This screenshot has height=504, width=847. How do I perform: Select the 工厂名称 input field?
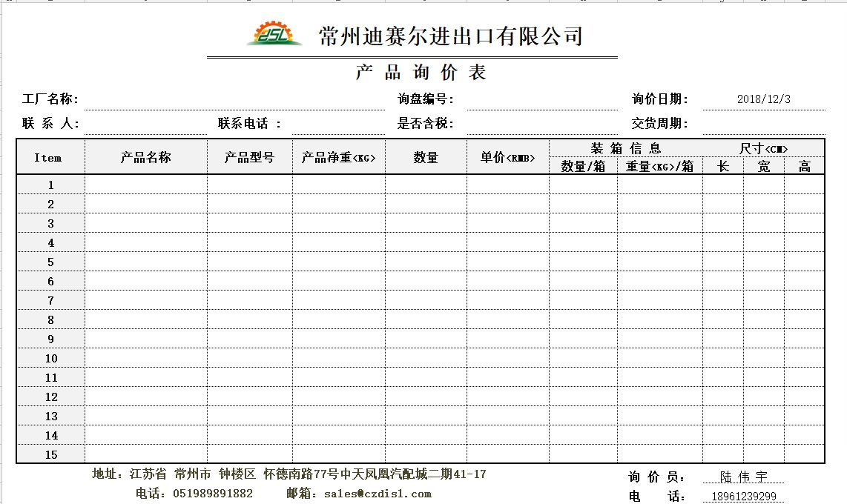click(234, 99)
